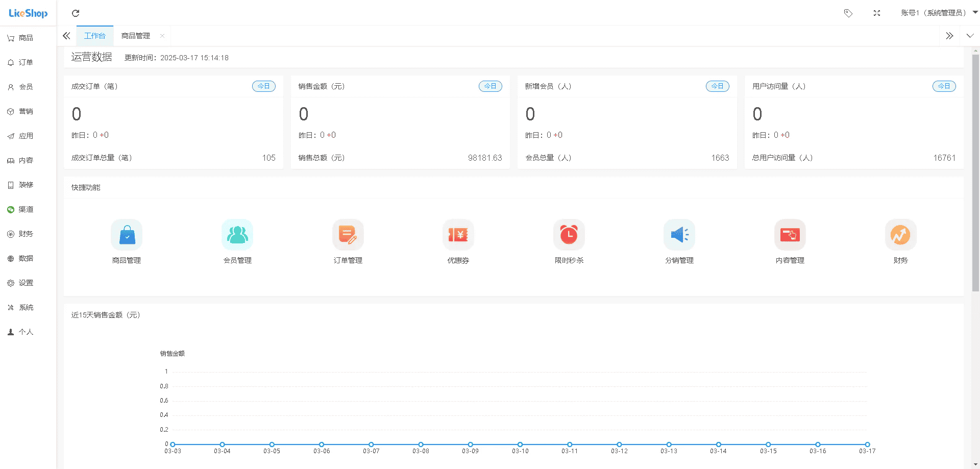The width and height of the screenshot is (980, 469).
Task: Open the 会员管理 quick function icon
Action: (x=237, y=235)
